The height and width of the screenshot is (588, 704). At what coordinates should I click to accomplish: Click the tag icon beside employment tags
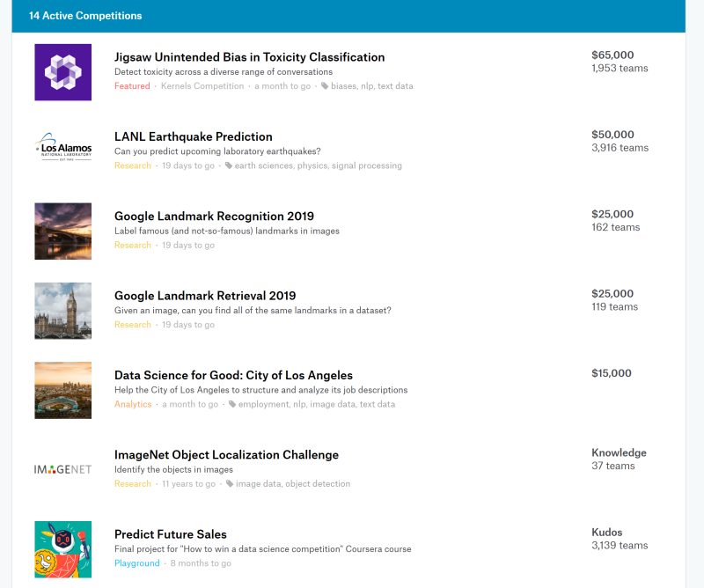click(232, 404)
